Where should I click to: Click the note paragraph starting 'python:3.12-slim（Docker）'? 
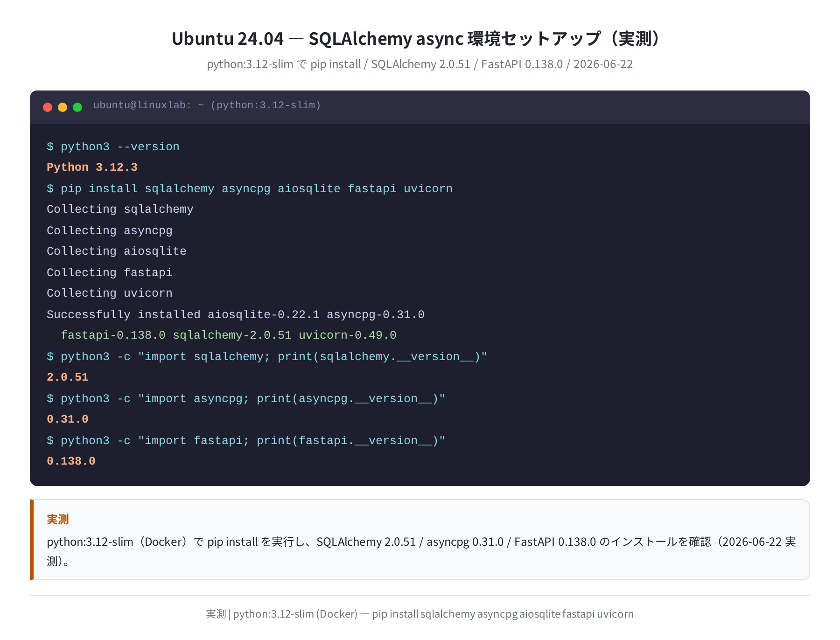pyautogui.click(x=421, y=551)
